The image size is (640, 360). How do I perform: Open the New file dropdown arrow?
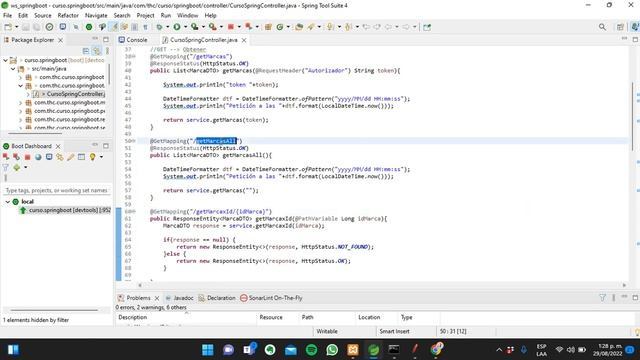point(16,27)
